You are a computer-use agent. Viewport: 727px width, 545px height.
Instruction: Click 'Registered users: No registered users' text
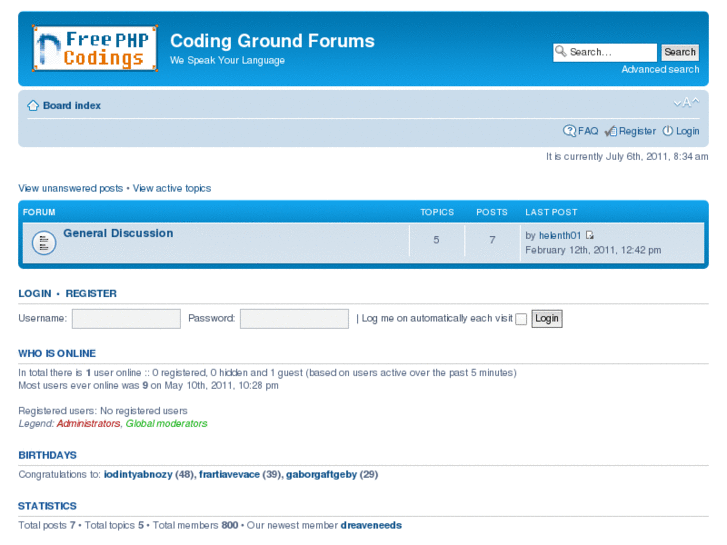click(103, 411)
